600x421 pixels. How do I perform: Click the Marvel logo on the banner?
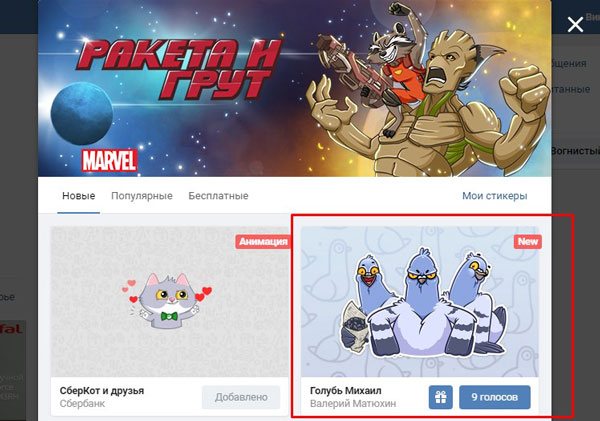(x=109, y=160)
